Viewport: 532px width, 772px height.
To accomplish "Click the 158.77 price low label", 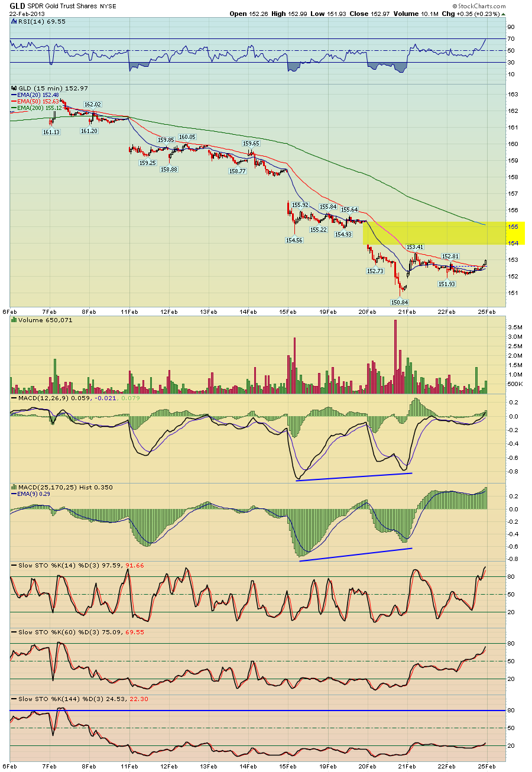I will point(237,171).
